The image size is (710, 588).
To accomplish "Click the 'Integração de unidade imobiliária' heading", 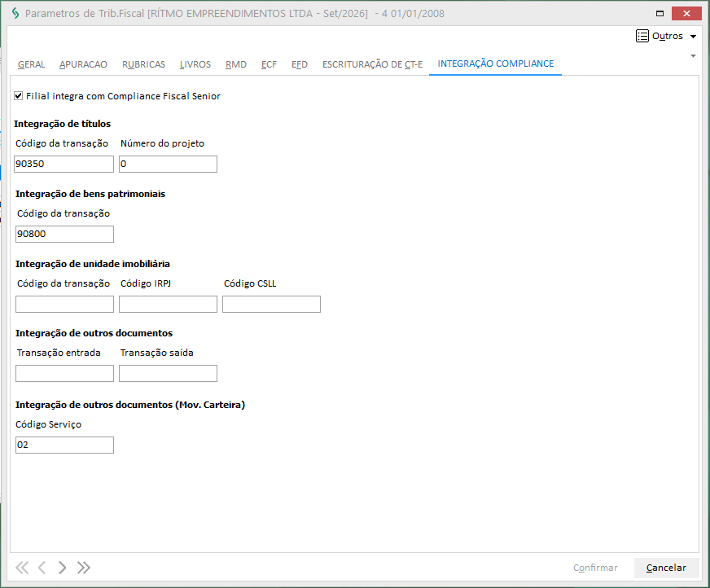I will (92, 264).
